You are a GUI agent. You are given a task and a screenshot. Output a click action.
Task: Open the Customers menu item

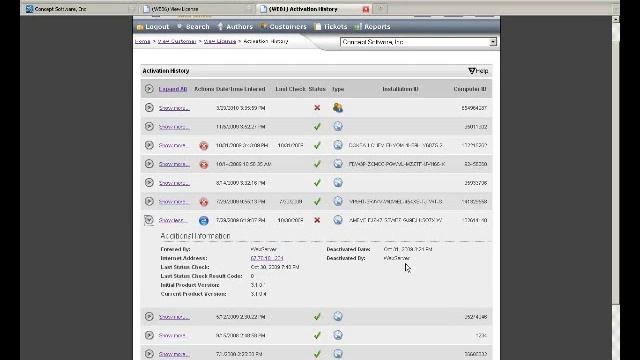[x=283, y=27]
